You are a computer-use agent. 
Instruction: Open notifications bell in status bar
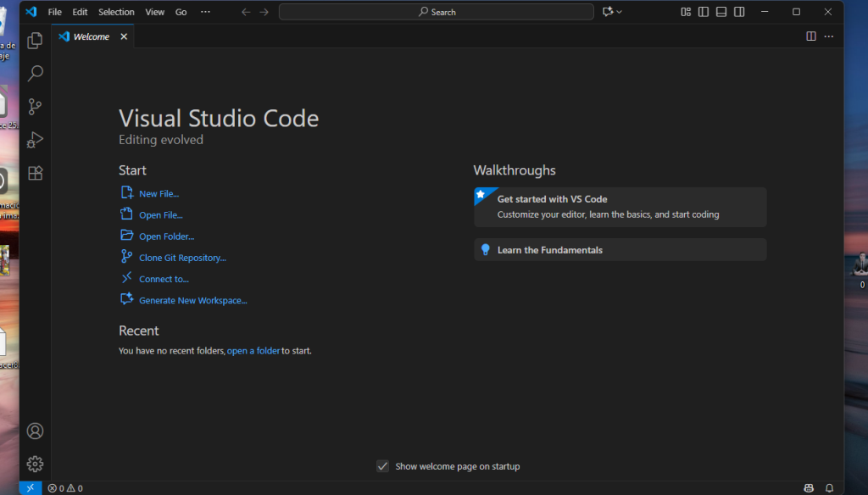pos(829,488)
